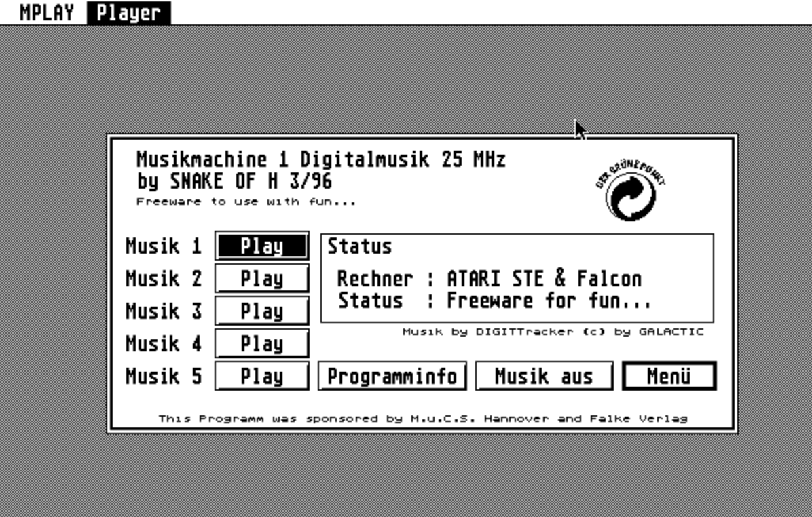Viewport: 812px width, 517px height.
Task: Open the Programminfo dialog
Action: tap(392, 377)
